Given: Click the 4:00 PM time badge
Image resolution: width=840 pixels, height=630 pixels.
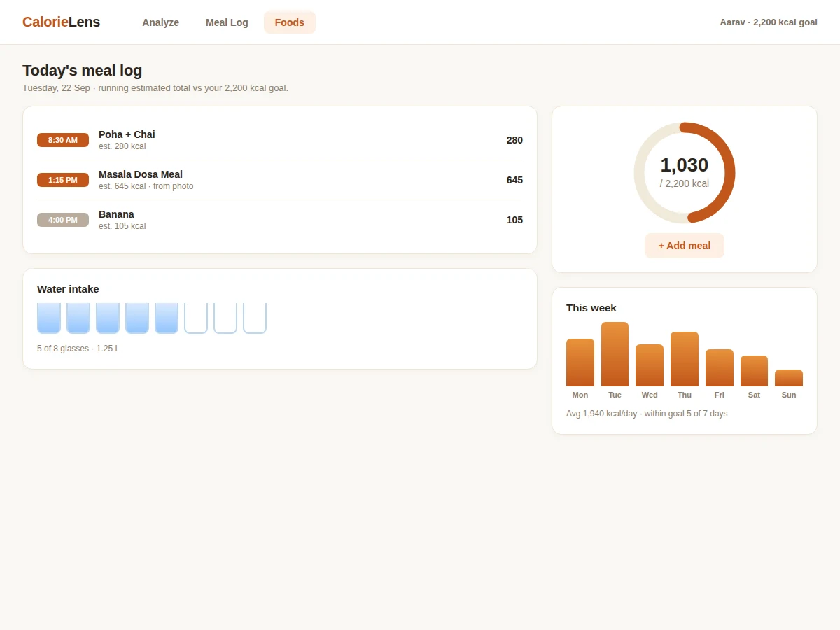Looking at the screenshot, I should click(x=63, y=220).
